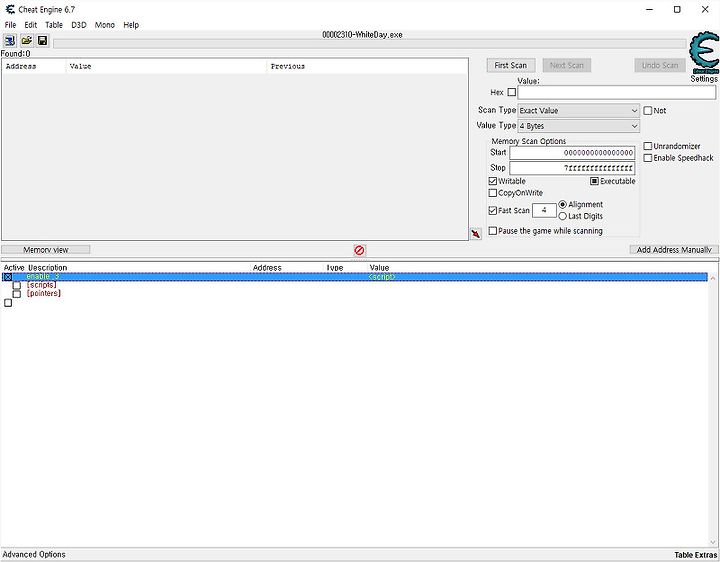This screenshot has width=720, height=562.
Task: Click the Address column header in results
Action: coord(34,67)
